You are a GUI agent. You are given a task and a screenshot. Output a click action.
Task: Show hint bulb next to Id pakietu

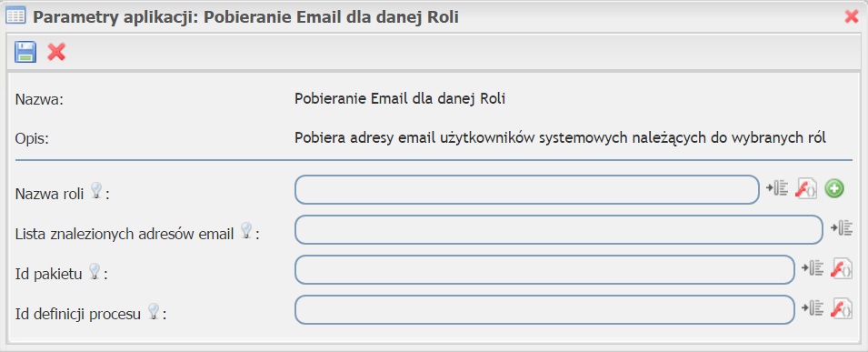[x=95, y=271]
